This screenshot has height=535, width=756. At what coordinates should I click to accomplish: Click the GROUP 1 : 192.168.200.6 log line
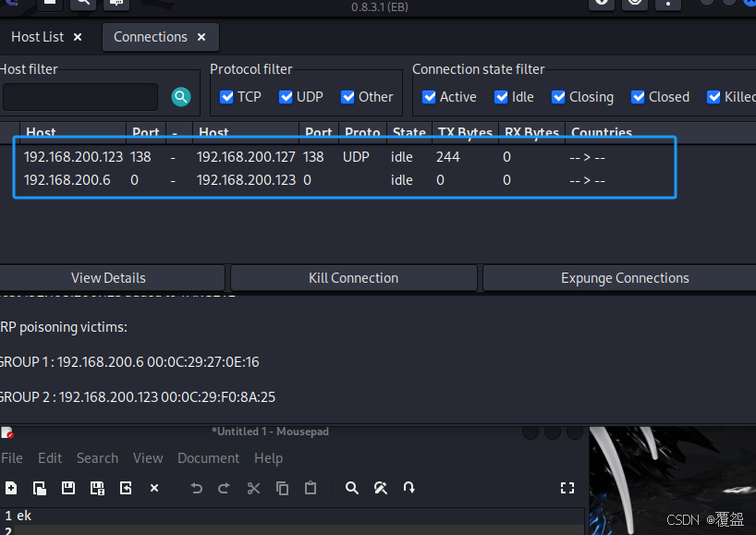[x=129, y=362]
